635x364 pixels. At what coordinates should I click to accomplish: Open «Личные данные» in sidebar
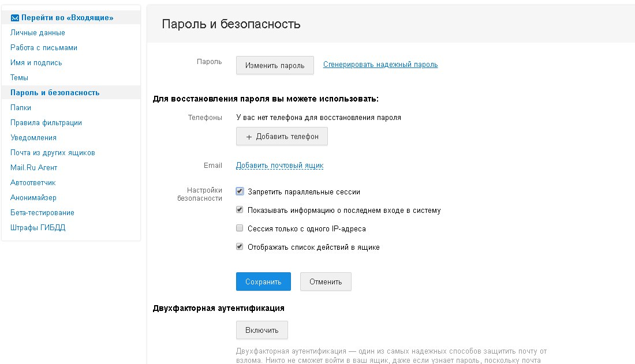click(x=38, y=33)
